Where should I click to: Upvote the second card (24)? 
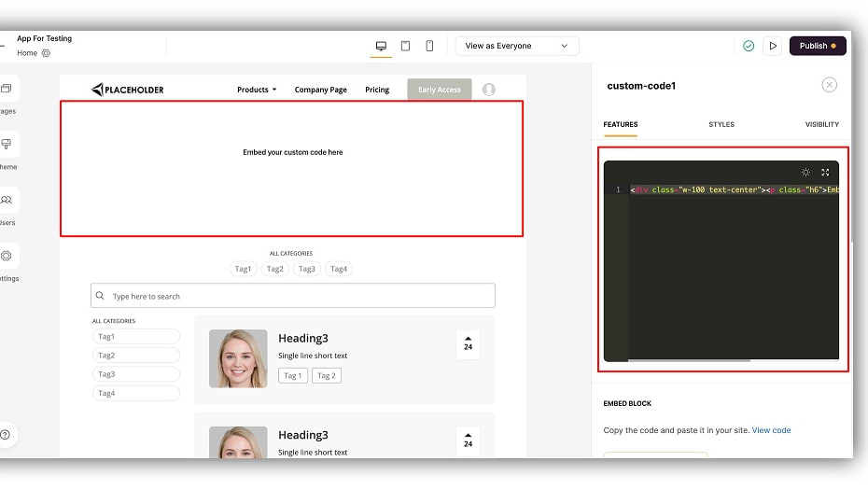(469, 440)
